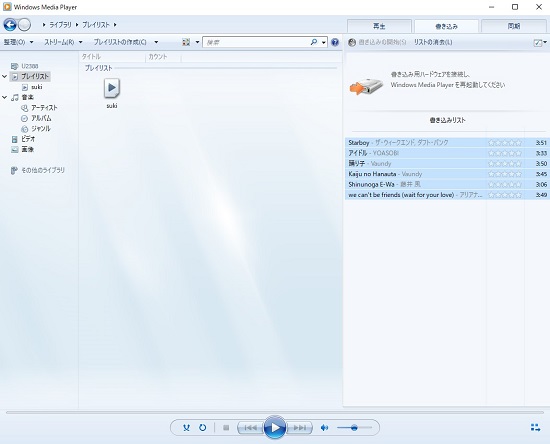Click プレイリスト in the breadcrumb
The width and height of the screenshot is (550, 444).
click(96, 25)
